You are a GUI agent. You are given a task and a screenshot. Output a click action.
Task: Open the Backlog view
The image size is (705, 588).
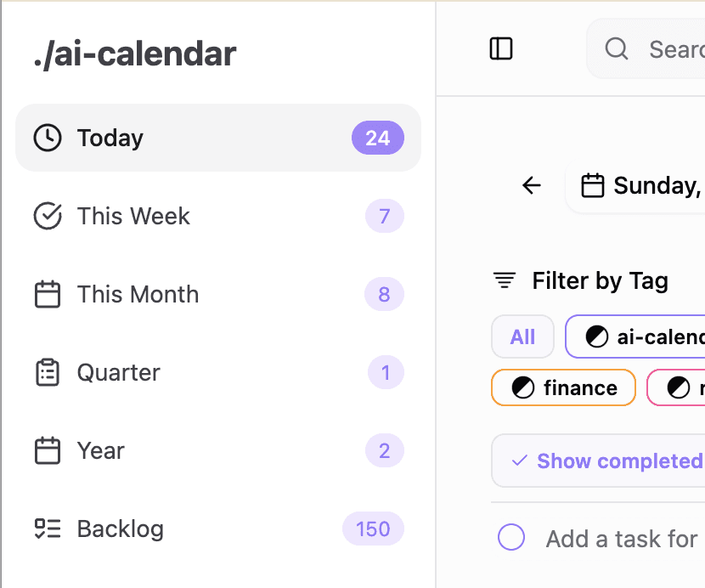point(120,529)
